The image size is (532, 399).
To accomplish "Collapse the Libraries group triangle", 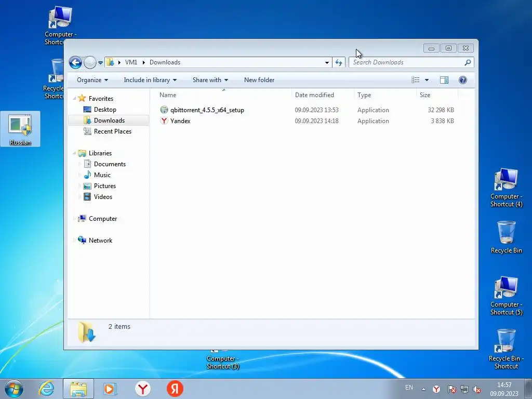I will tap(74, 153).
